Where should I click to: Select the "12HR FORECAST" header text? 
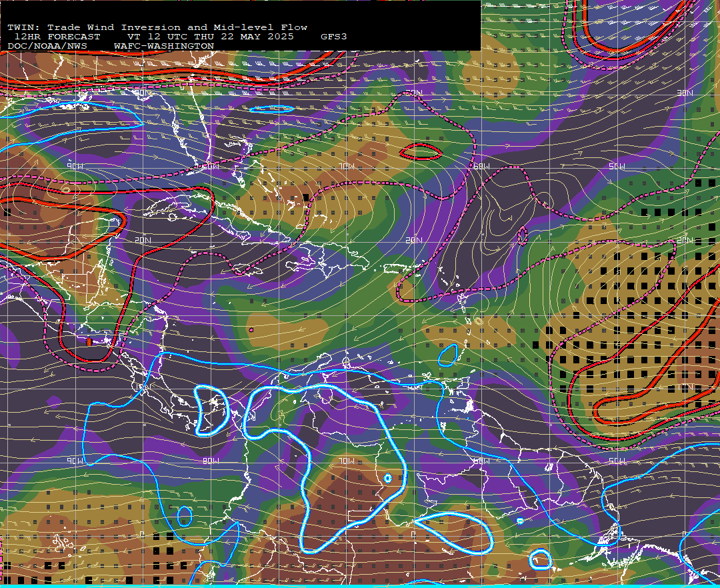click(x=57, y=37)
